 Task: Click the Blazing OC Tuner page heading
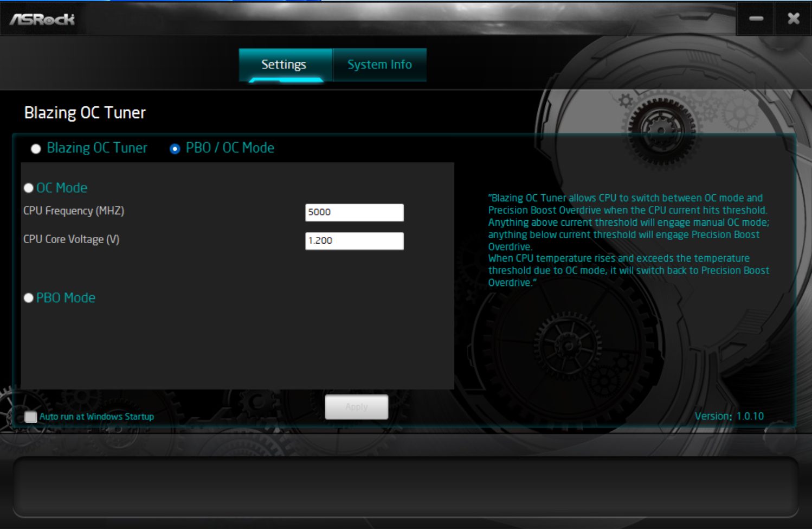[85, 113]
